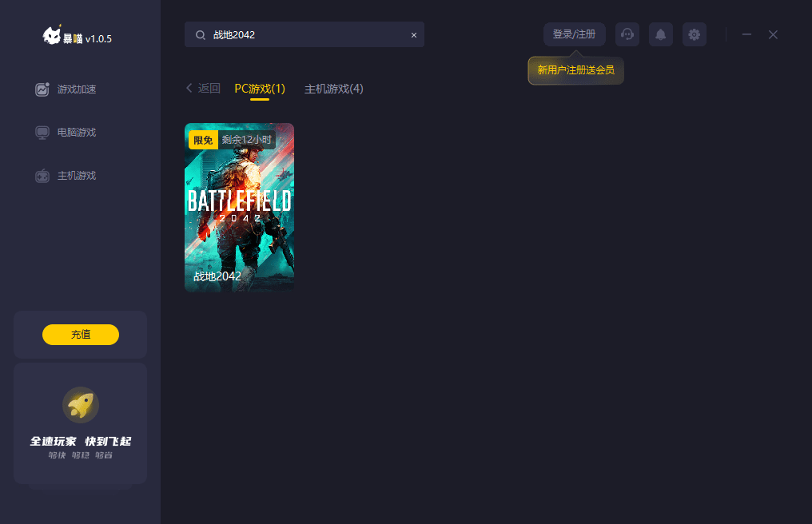Minimize the Baomiao window
This screenshot has height=524, width=812.
(x=746, y=34)
